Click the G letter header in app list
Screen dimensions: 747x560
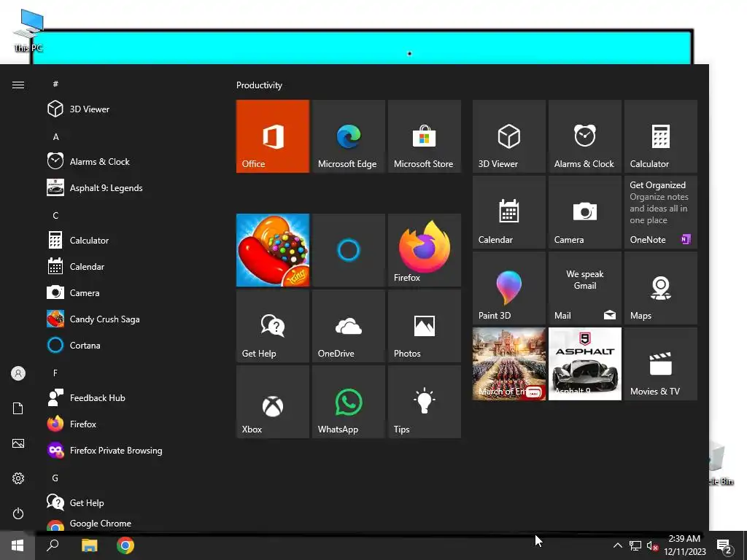point(55,478)
